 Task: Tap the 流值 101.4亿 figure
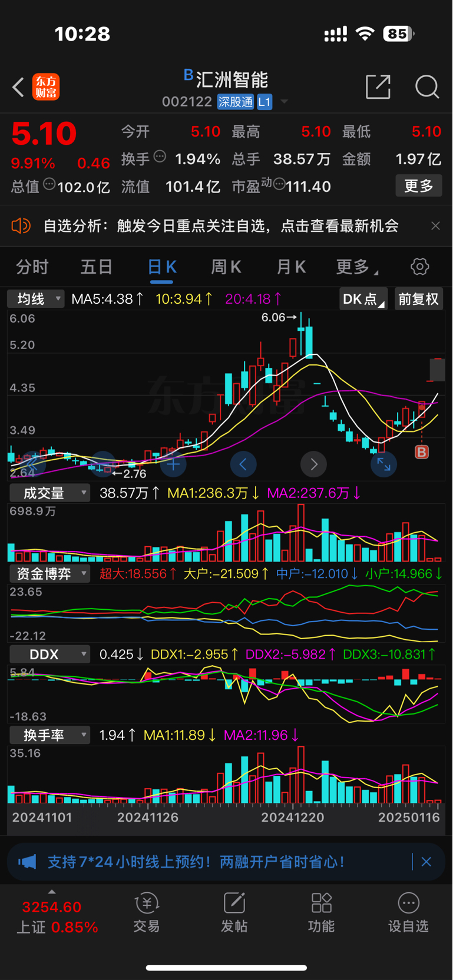click(170, 187)
